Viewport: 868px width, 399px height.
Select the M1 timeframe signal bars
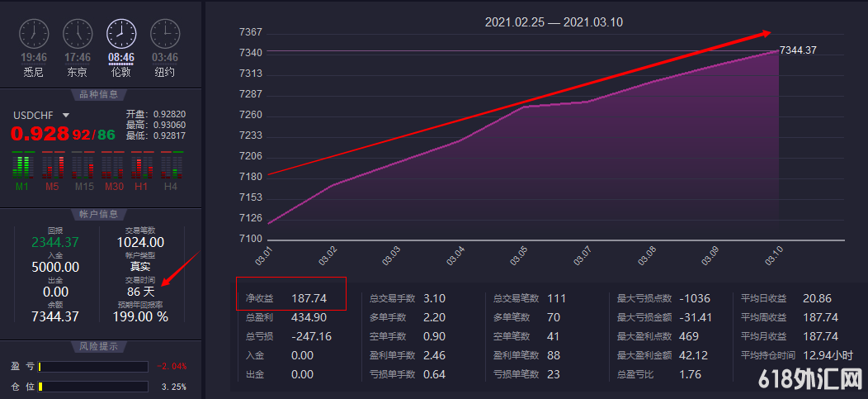22,166
